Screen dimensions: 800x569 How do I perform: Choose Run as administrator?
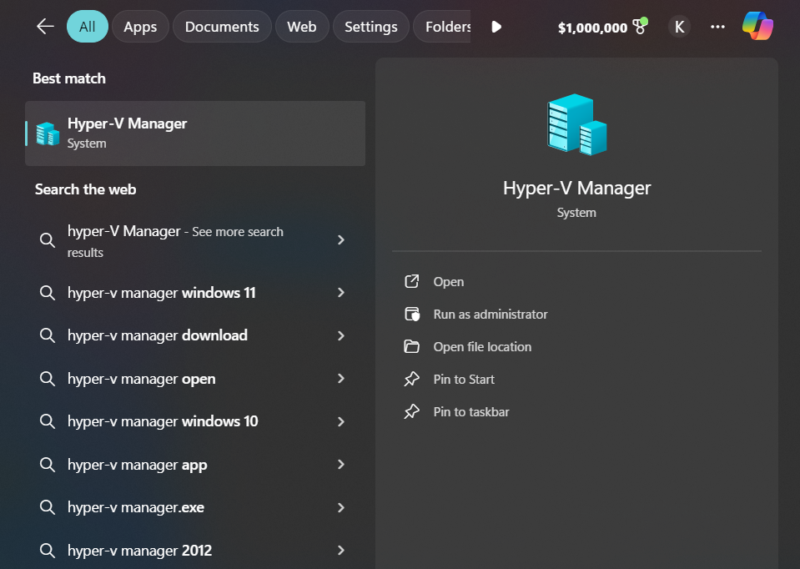[490, 314]
